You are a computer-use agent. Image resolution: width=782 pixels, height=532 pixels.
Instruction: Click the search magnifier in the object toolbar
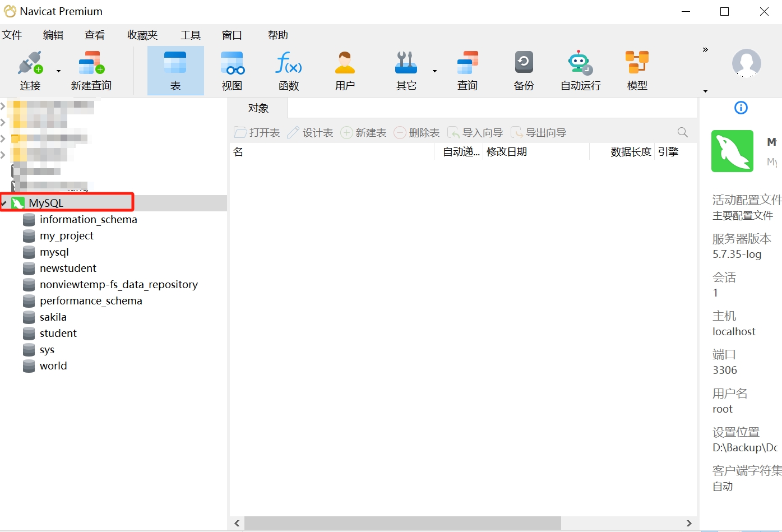click(682, 132)
